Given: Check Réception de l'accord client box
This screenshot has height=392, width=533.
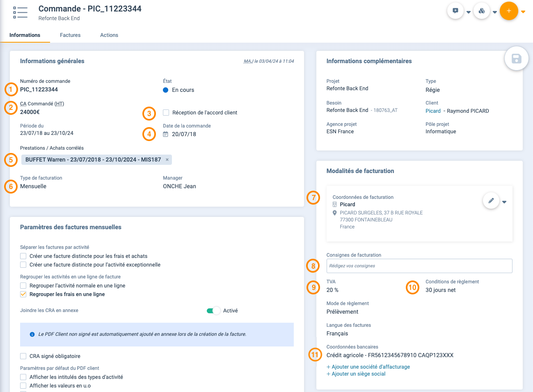Looking at the screenshot, I should (x=166, y=112).
